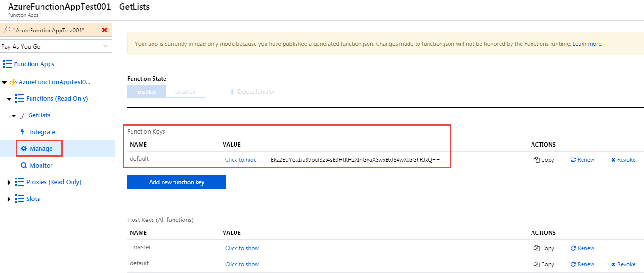Collapse the GetLists function node
The width and height of the screenshot is (644, 273).
click(14, 115)
